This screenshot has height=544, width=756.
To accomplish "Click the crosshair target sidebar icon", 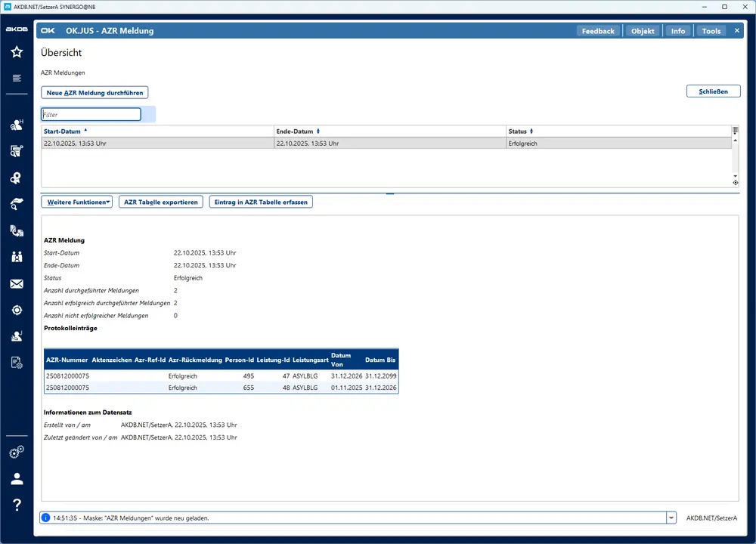I will [17, 311].
